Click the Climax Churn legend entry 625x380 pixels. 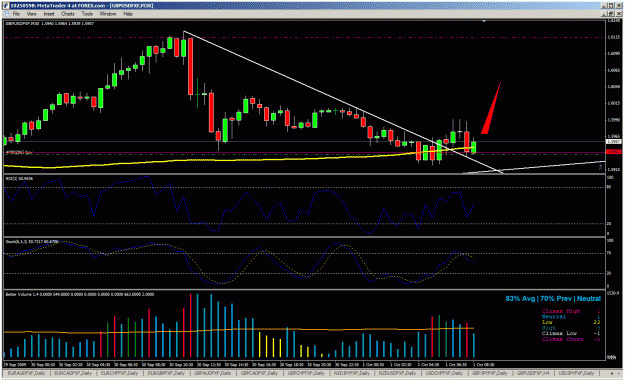(x=562, y=339)
